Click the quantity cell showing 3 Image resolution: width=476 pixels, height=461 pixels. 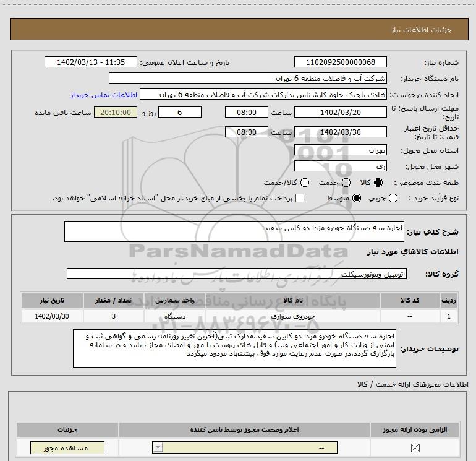pos(113,316)
